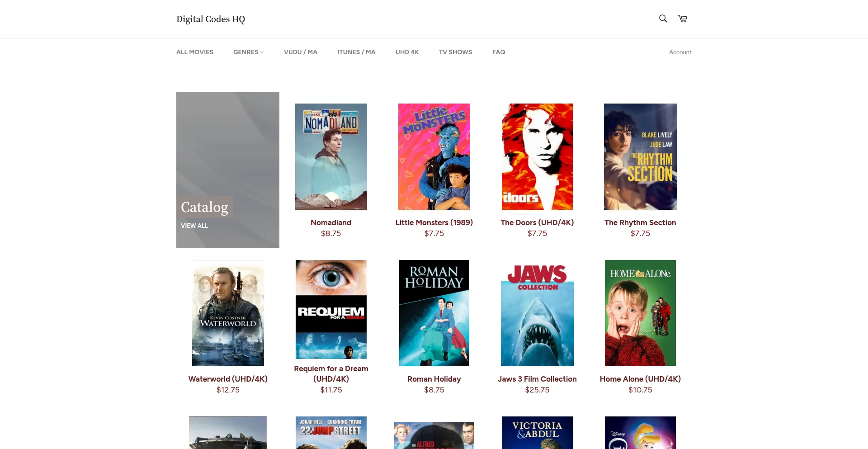Screen dimensions: 868x449
Task: Select the iTunes / MA menu item
Action: [x=356, y=52]
